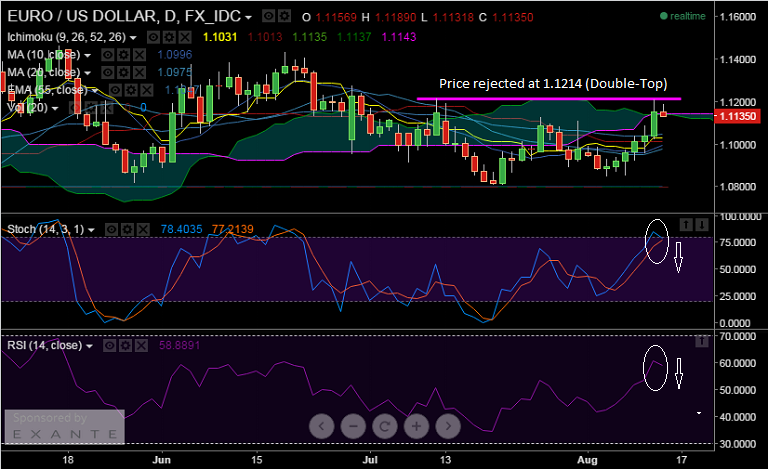
Task: Open settings gear for MA (20, close)
Action: point(123,72)
